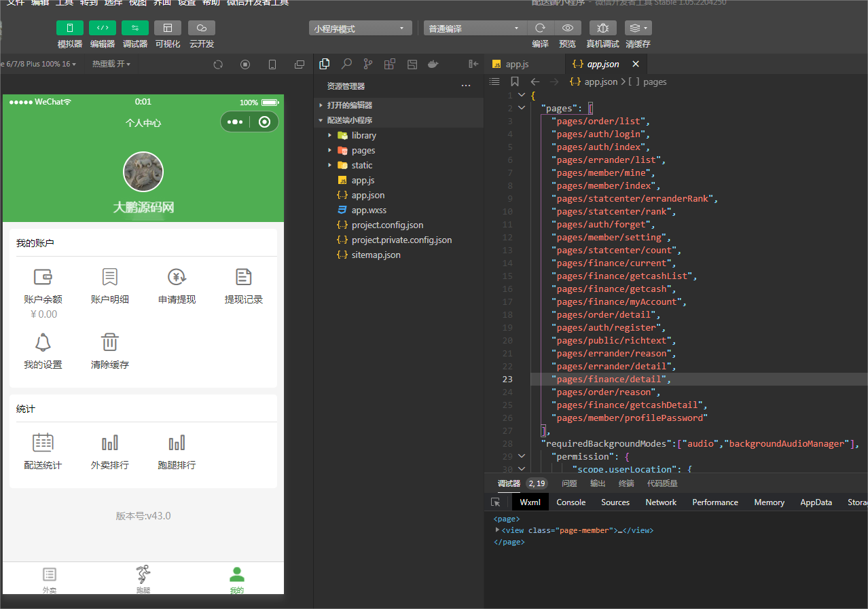Click the Compile refresh icon
The image size is (868, 609).
point(540,28)
